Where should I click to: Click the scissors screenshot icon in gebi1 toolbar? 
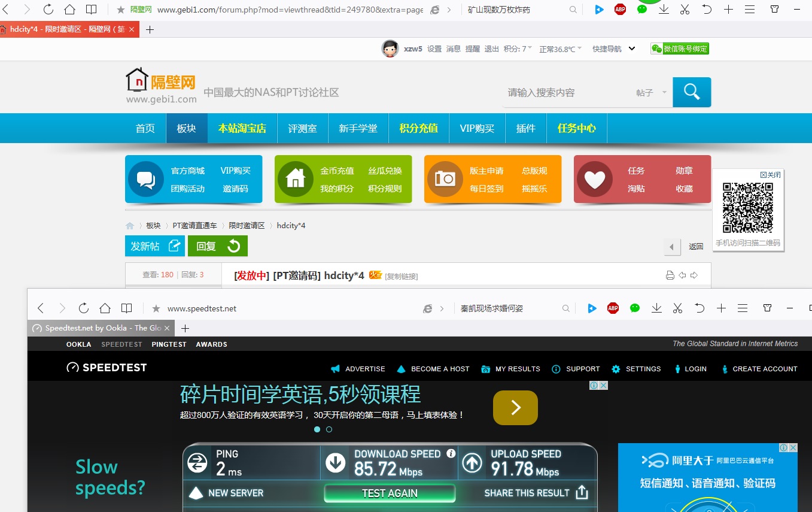685,10
